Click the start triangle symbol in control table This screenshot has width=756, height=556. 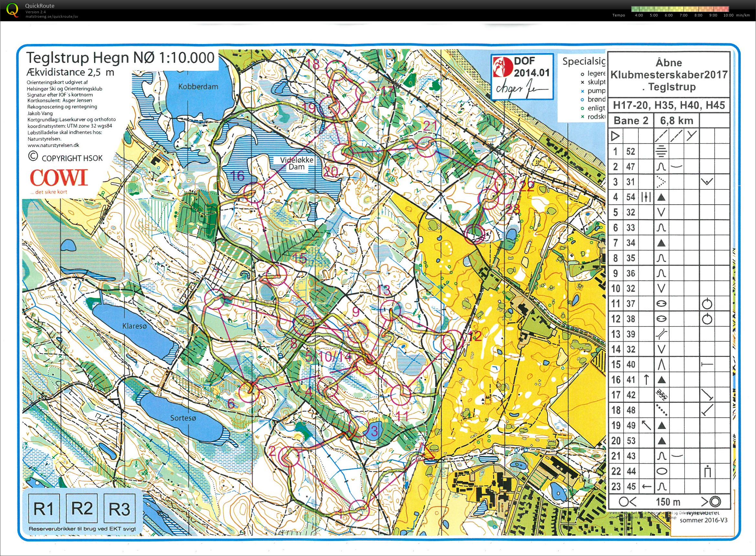(615, 136)
